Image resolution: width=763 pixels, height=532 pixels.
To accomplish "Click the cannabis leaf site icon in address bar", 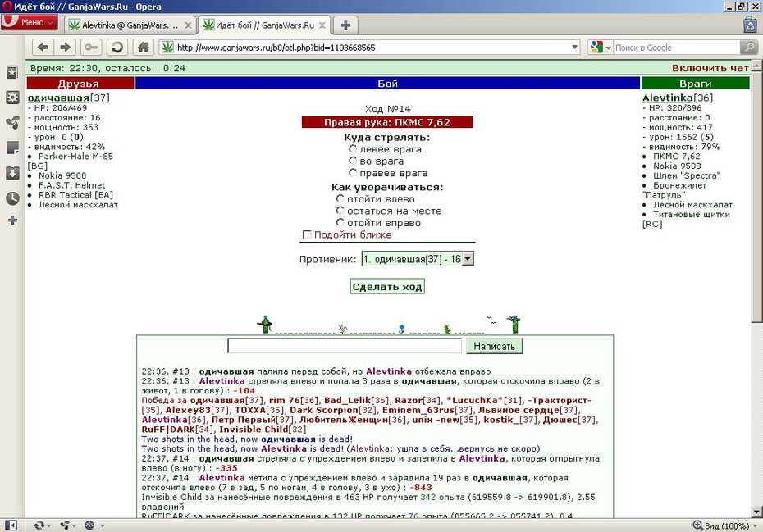I will [x=167, y=48].
